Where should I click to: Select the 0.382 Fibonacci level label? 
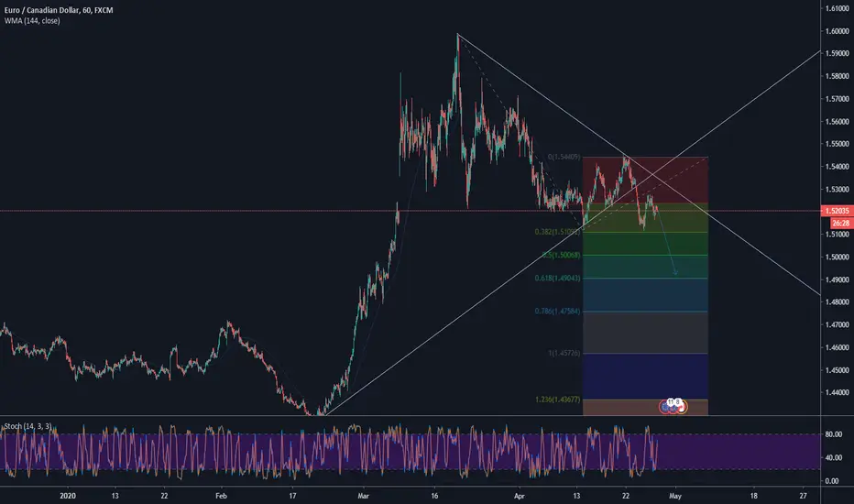557,232
